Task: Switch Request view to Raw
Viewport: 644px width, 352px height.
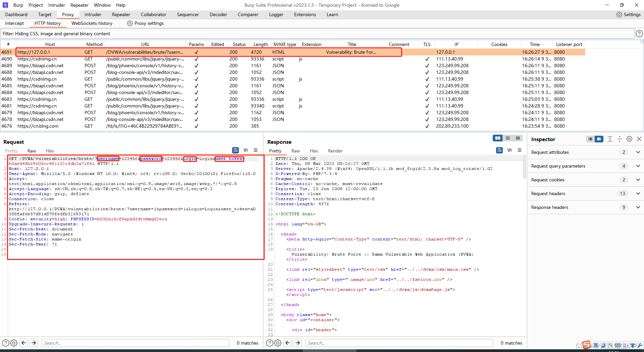Action: point(32,151)
